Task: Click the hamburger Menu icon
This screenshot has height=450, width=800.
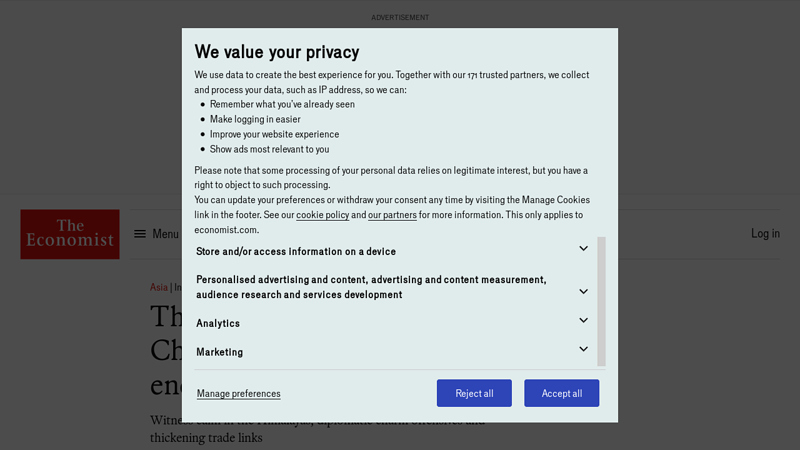Action: click(x=140, y=234)
